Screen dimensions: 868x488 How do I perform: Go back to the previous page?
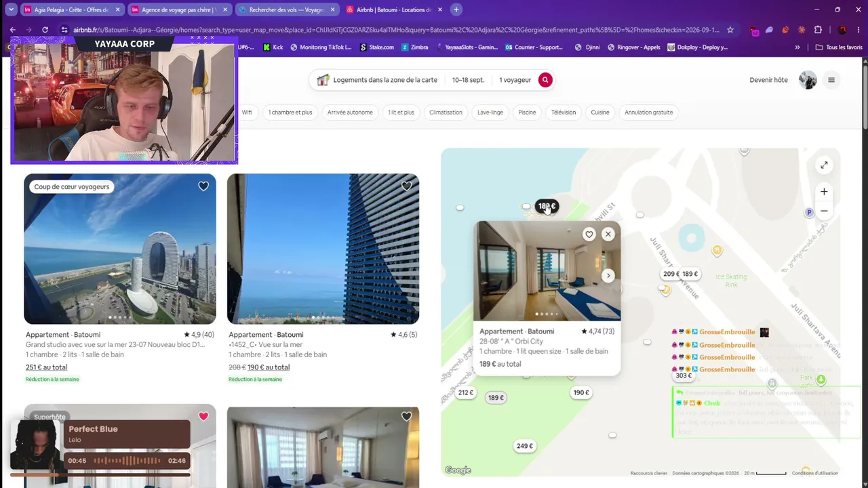pyautogui.click(x=12, y=30)
